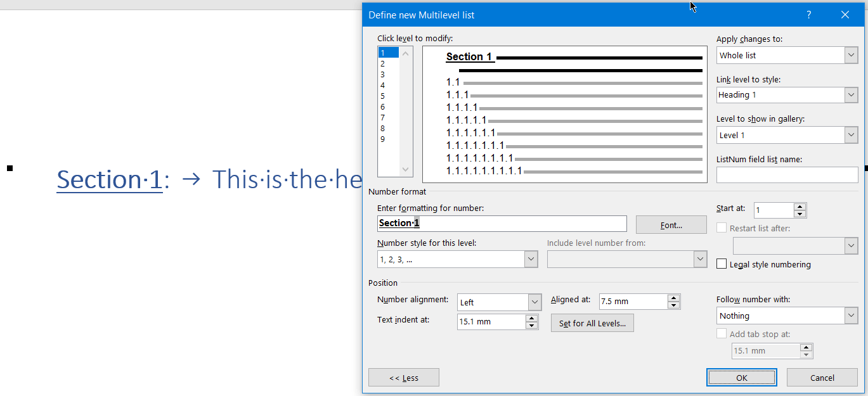Open the Number style for this level dropdown
This screenshot has height=396, width=868.
pos(531,259)
